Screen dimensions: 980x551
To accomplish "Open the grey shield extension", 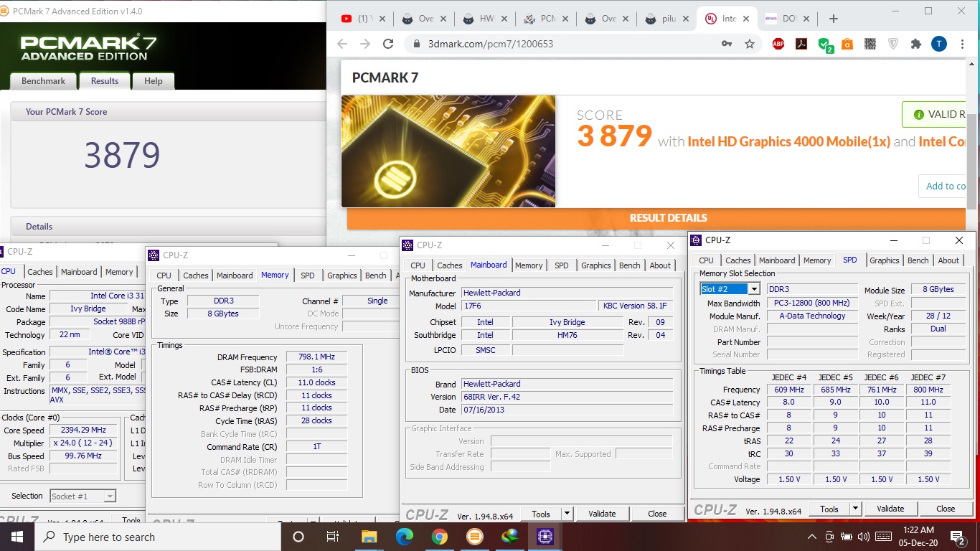I will [893, 44].
